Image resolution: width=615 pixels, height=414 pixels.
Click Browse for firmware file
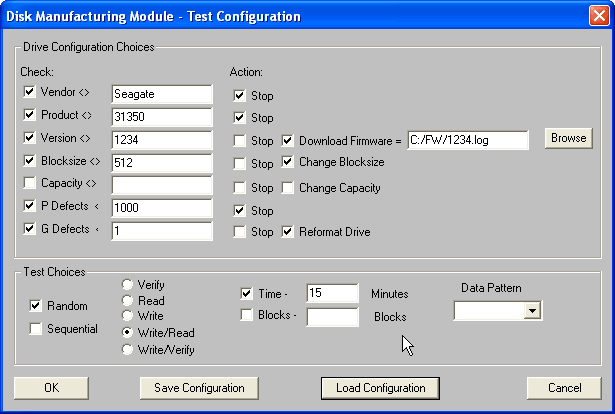[x=568, y=138]
